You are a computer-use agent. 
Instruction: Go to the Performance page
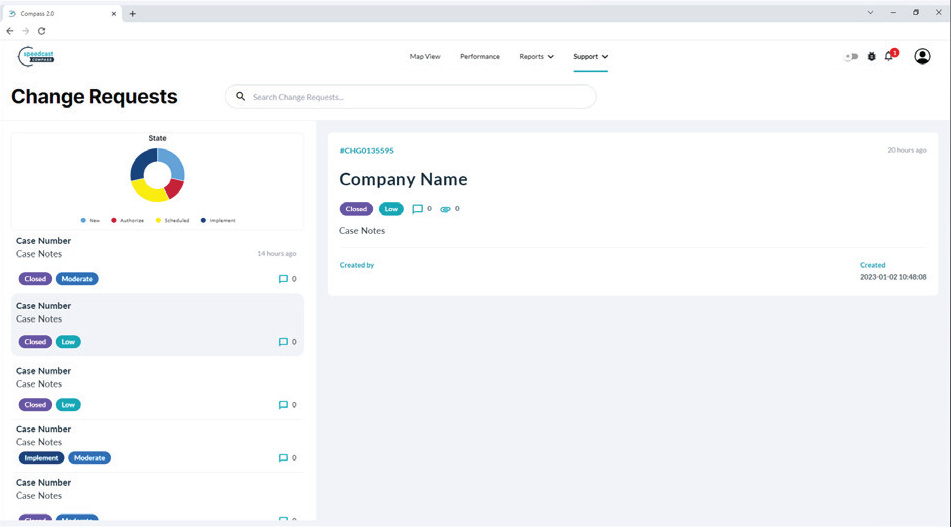click(x=480, y=56)
